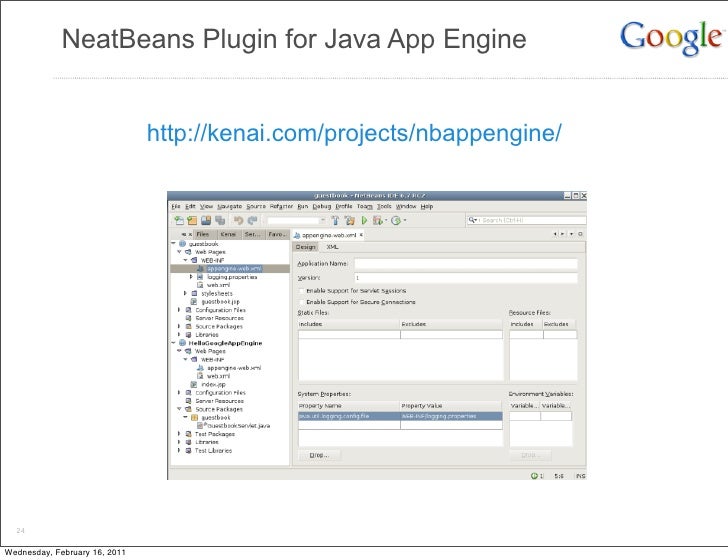Screen dimensions: 728x560
Task: Enable Support for Secure Connections checkbox
Action: pyautogui.click(x=301, y=302)
